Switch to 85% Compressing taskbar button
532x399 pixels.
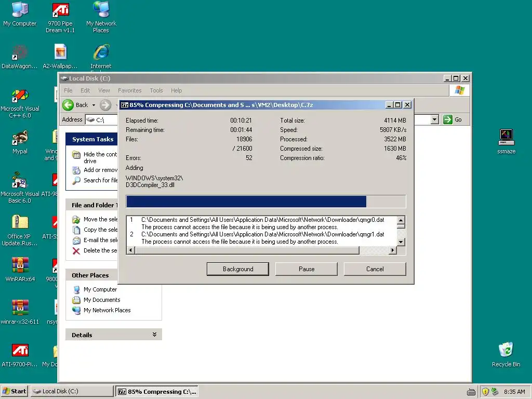point(157,392)
